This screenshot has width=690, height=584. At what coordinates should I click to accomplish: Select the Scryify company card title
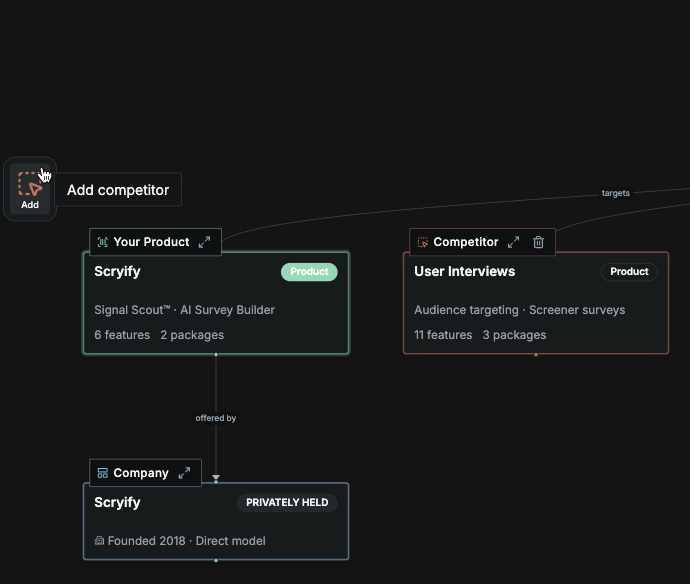pyautogui.click(x=117, y=503)
